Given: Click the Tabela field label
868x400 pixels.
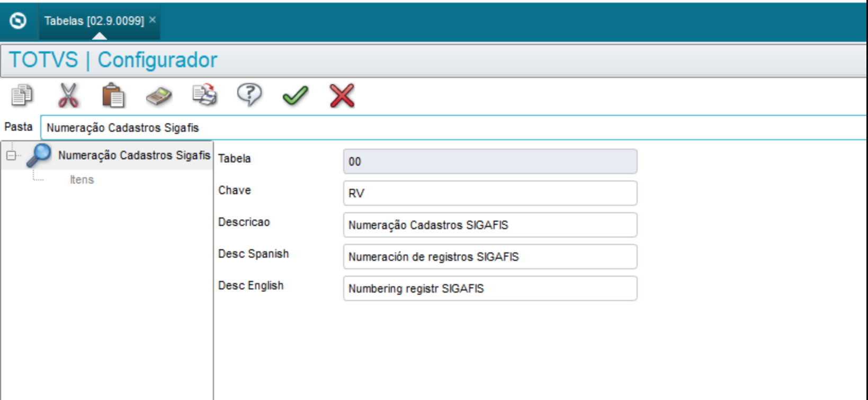Looking at the screenshot, I should click(x=235, y=159).
